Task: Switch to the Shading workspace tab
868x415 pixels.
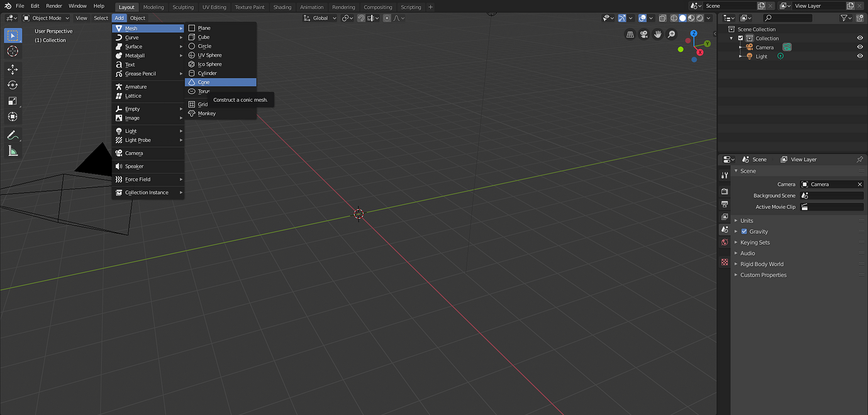Action: [282, 7]
